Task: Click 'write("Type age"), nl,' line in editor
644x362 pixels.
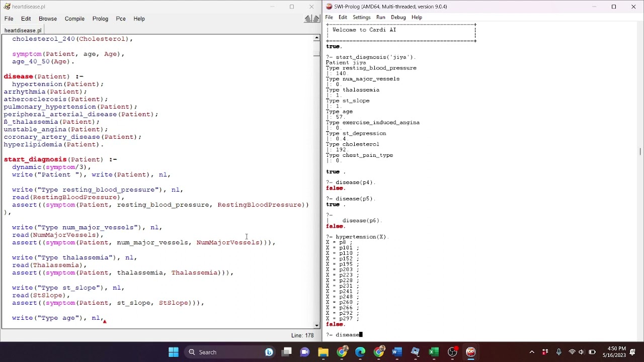Action: point(58,318)
